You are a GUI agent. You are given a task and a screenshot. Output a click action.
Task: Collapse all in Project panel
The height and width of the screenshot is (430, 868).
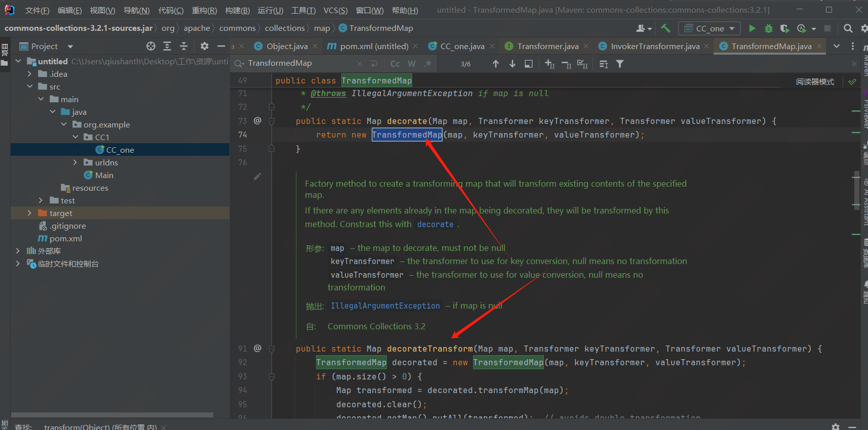pyautogui.click(x=183, y=46)
